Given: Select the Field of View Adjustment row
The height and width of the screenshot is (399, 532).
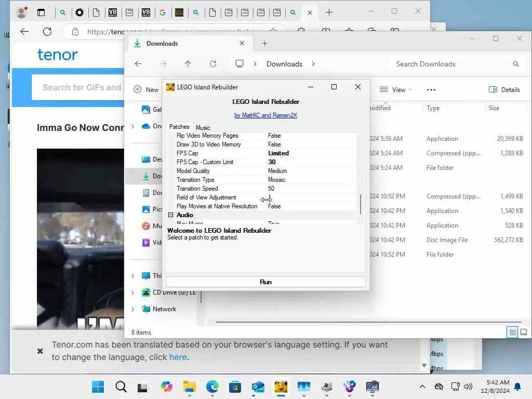Looking at the screenshot, I should click(265, 197).
